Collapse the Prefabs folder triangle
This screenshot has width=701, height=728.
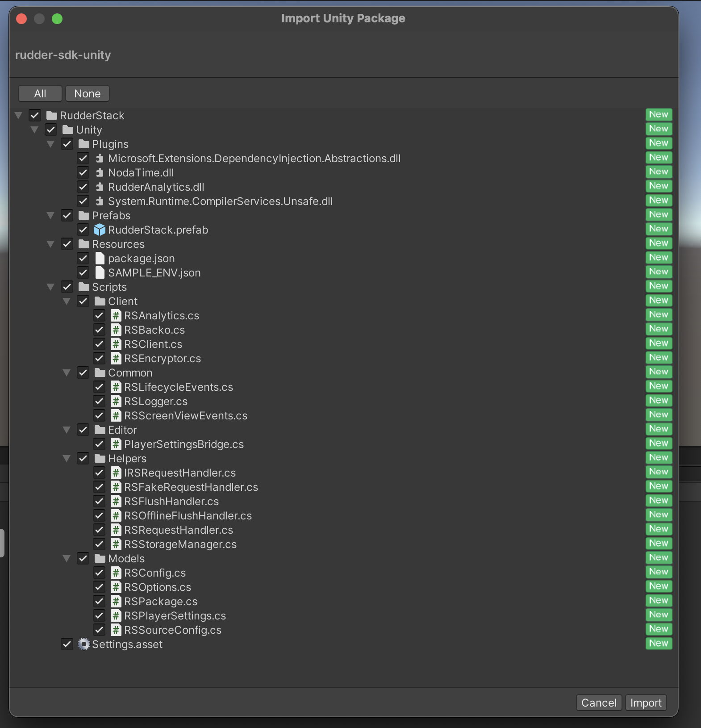point(50,216)
